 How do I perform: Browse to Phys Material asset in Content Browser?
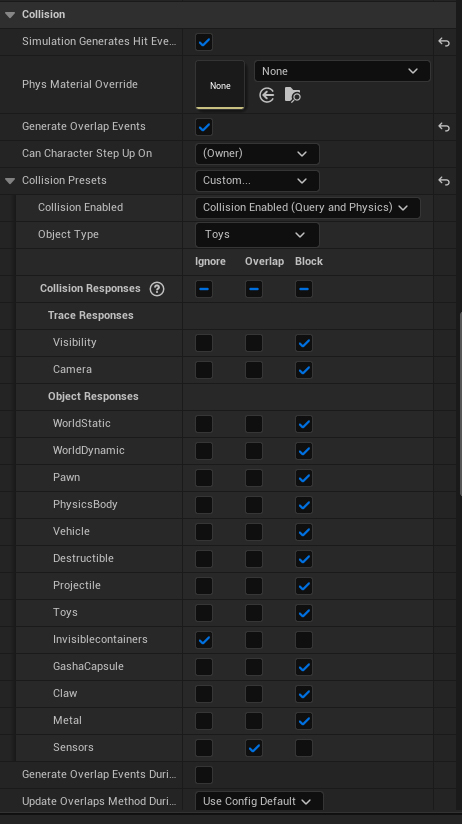click(x=292, y=95)
